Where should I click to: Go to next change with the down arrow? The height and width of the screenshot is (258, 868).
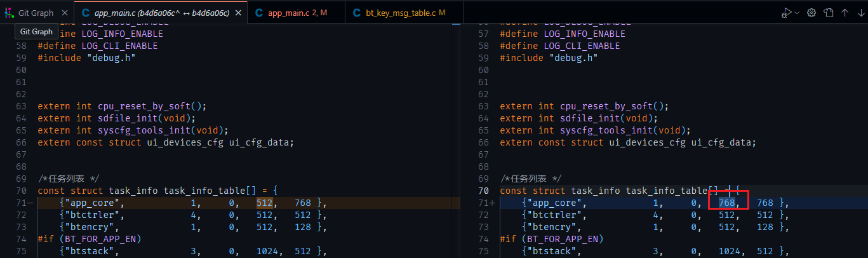pyautogui.click(x=860, y=13)
